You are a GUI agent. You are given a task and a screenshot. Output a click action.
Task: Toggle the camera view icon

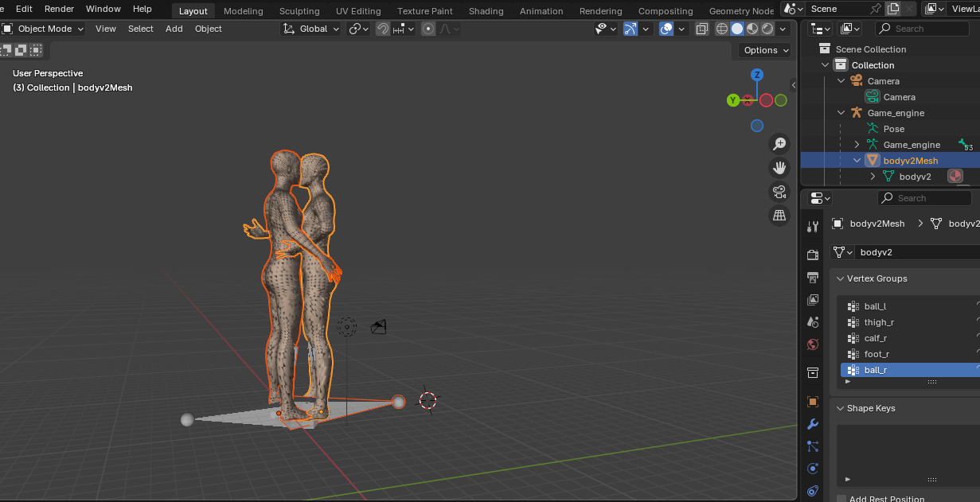(779, 192)
